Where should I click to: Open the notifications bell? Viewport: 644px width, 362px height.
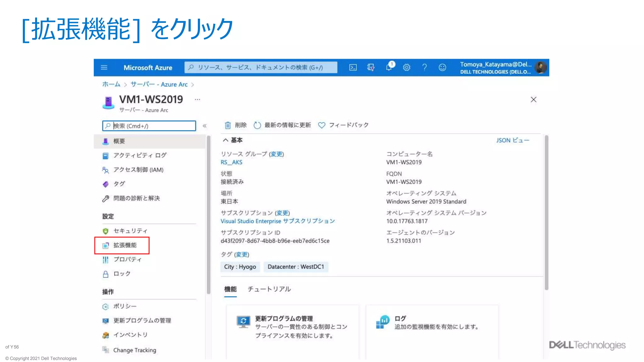(389, 67)
